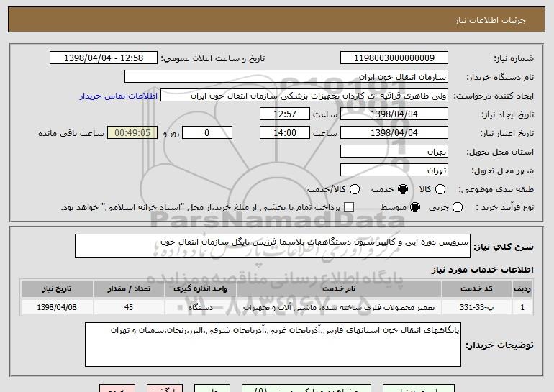Click the remaining days field showing 0

(x=207, y=133)
